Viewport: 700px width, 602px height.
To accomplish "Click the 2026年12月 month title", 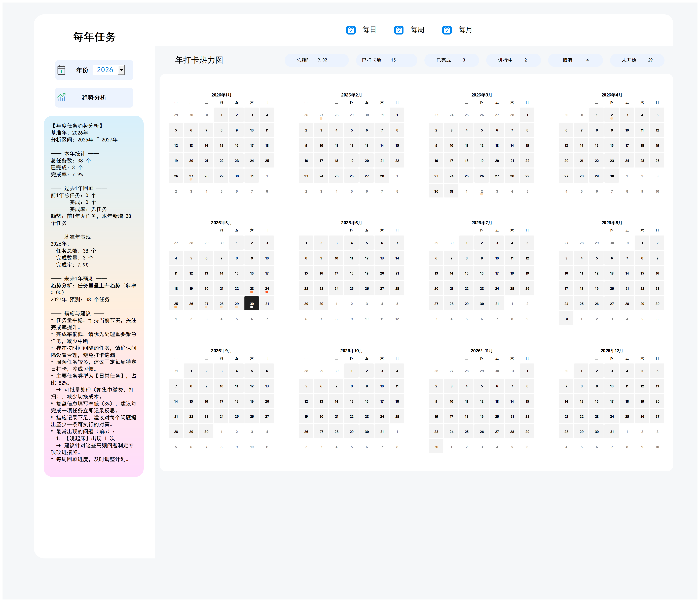I will point(611,351).
